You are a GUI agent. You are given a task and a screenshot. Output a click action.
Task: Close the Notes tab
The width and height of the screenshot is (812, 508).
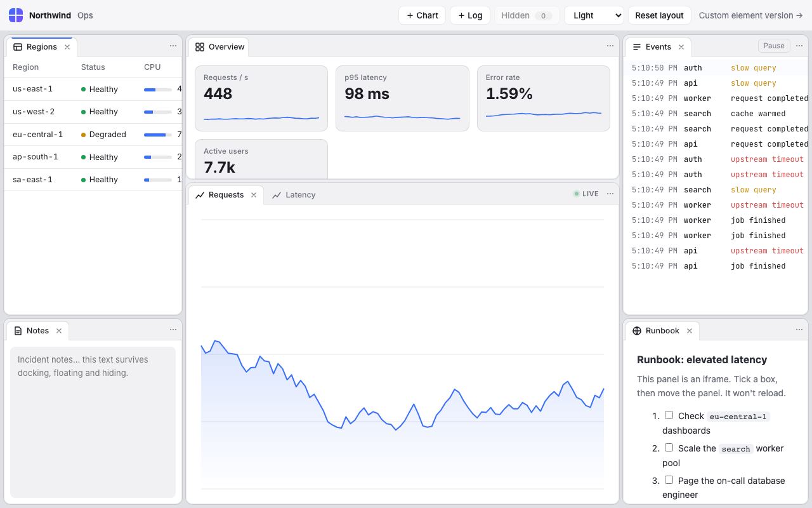(59, 331)
